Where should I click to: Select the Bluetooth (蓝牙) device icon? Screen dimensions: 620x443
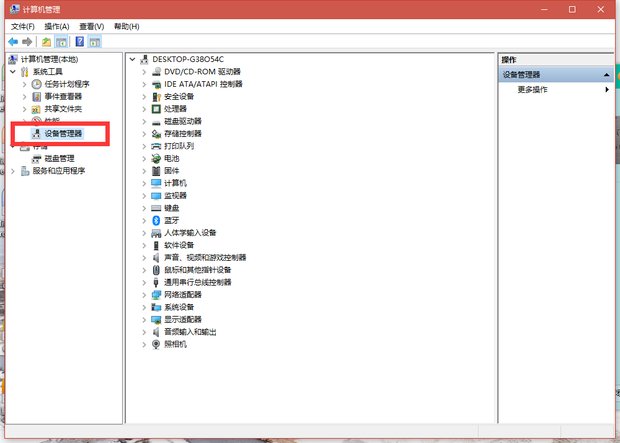156,220
